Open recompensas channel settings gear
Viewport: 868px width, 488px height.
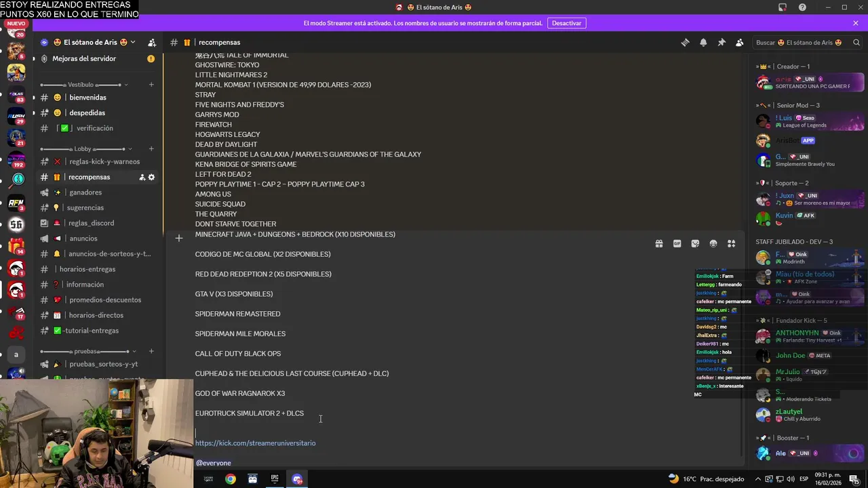point(151,177)
